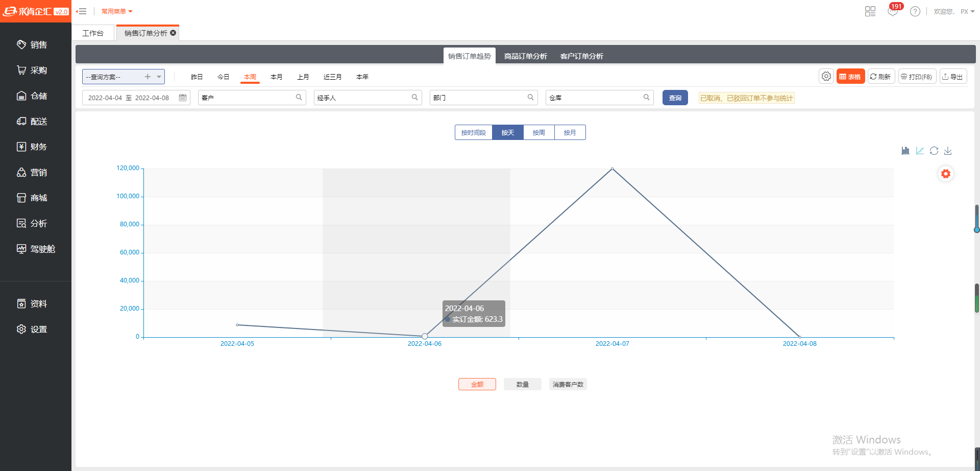
Task: Switch chart to bar chart view icon
Action: (905, 151)
